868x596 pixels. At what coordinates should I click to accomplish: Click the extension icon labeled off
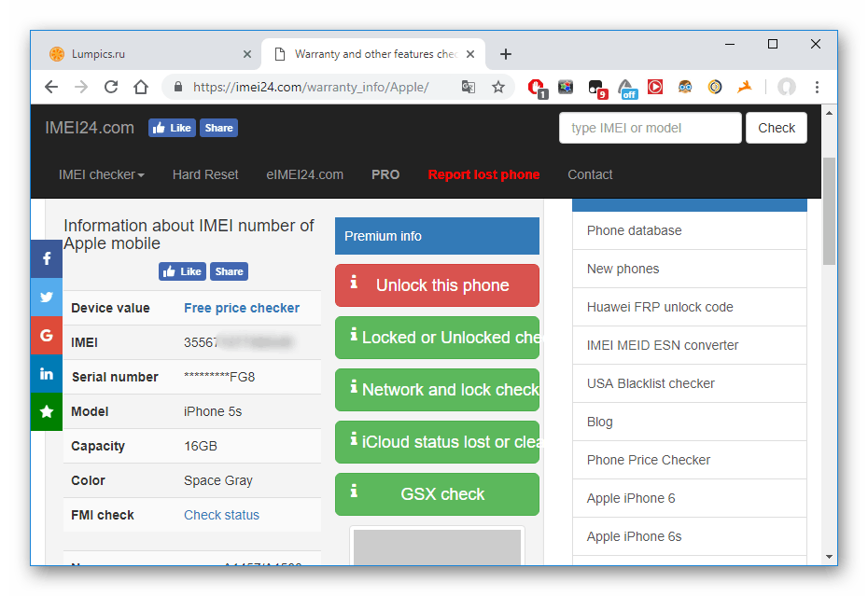click(x=627, y=89)
